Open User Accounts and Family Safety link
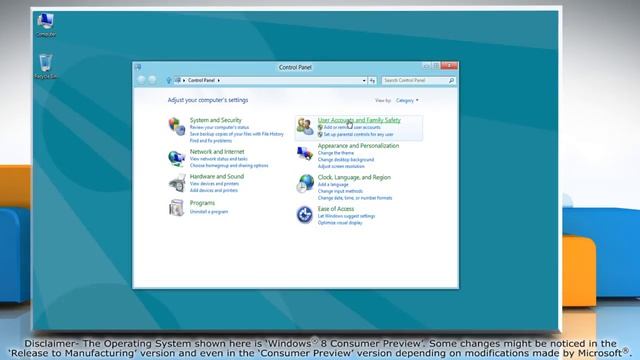Screen dimensions: 640x360 point(359,120)
